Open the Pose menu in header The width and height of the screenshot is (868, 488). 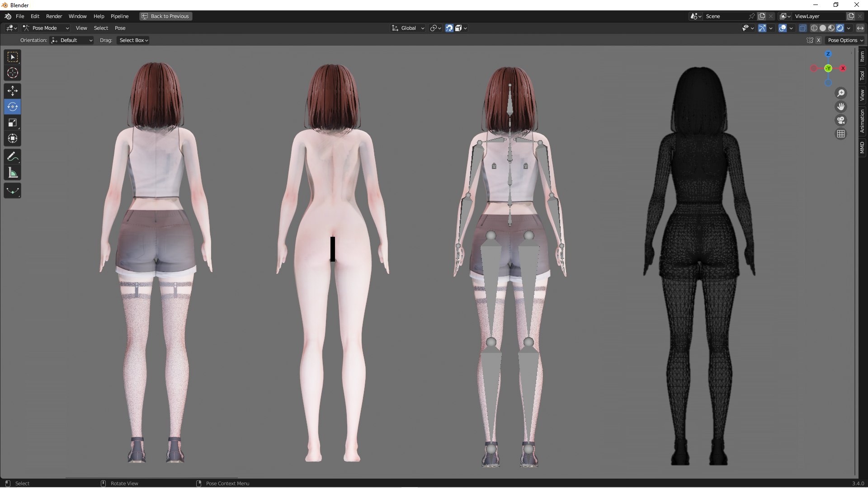click(x=120, y=28)
